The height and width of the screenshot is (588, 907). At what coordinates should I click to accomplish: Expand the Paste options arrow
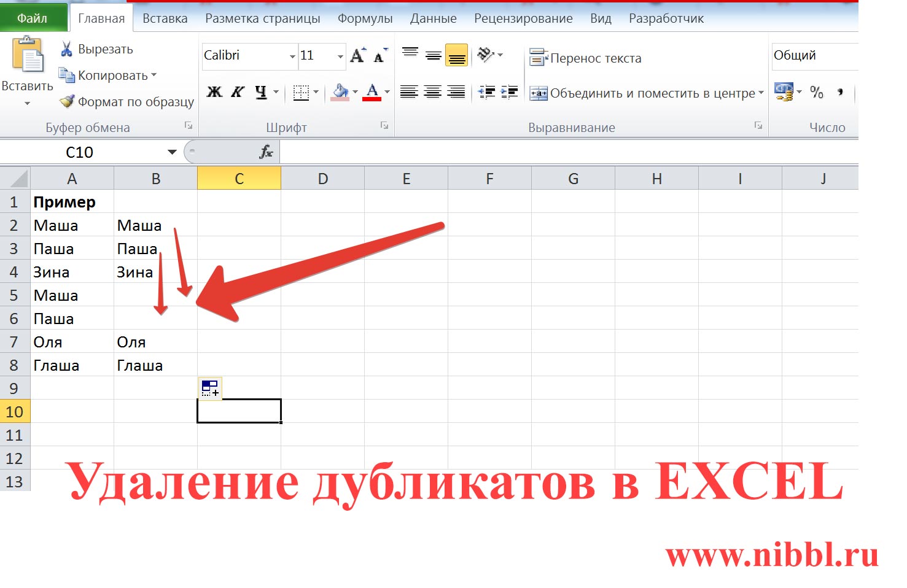point(27,104)
